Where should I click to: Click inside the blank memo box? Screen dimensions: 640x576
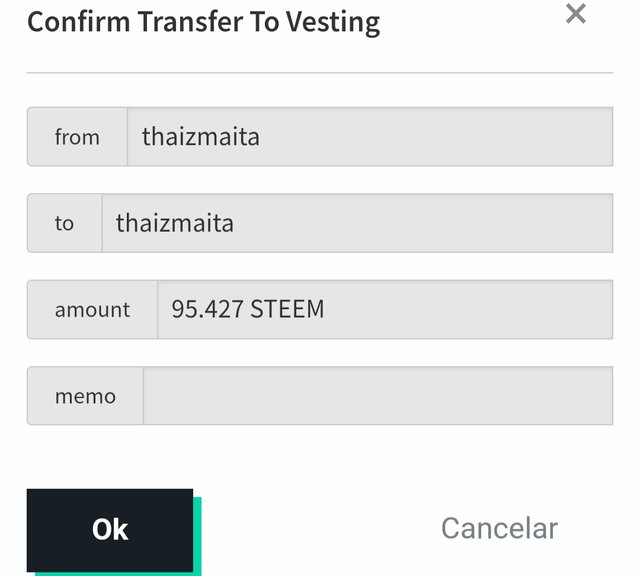(377, 396)
